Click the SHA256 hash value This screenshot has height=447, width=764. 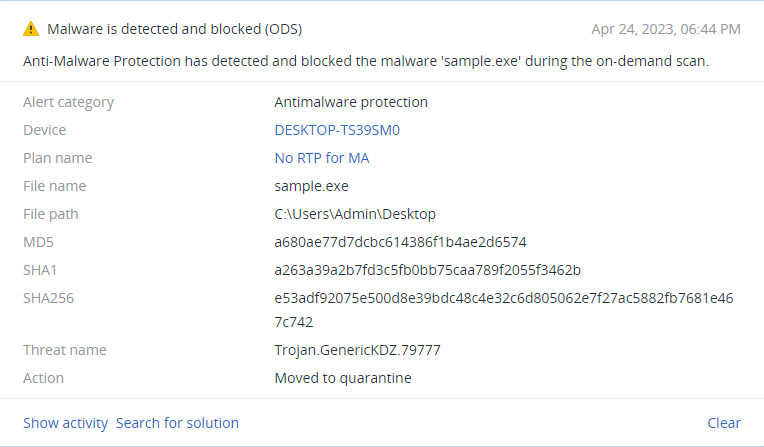[504, 310]
